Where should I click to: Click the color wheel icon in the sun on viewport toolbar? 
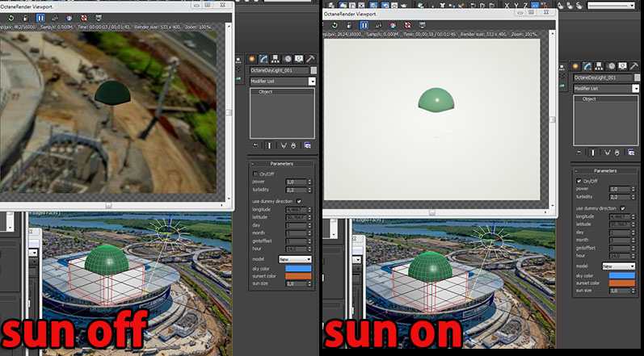click(393, 25)
